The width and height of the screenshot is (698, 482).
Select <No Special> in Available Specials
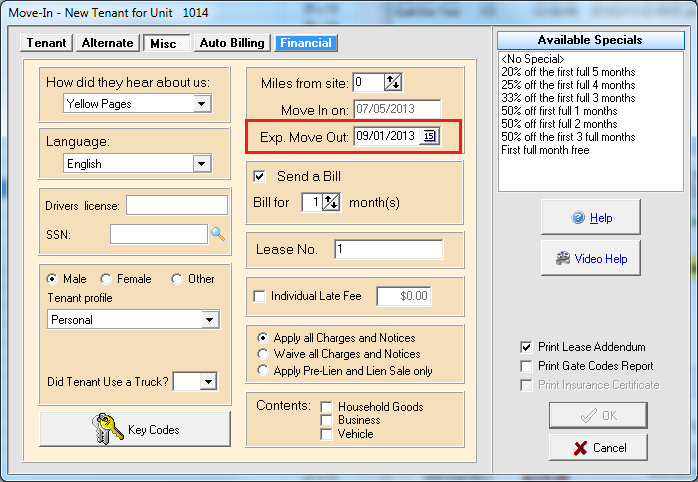tap(533, 59)
